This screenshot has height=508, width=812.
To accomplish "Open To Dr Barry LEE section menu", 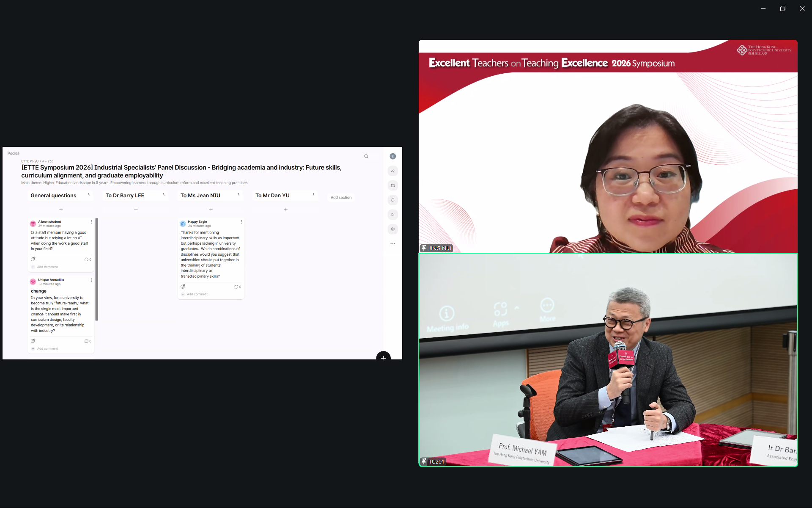I will tap(164, 195).
